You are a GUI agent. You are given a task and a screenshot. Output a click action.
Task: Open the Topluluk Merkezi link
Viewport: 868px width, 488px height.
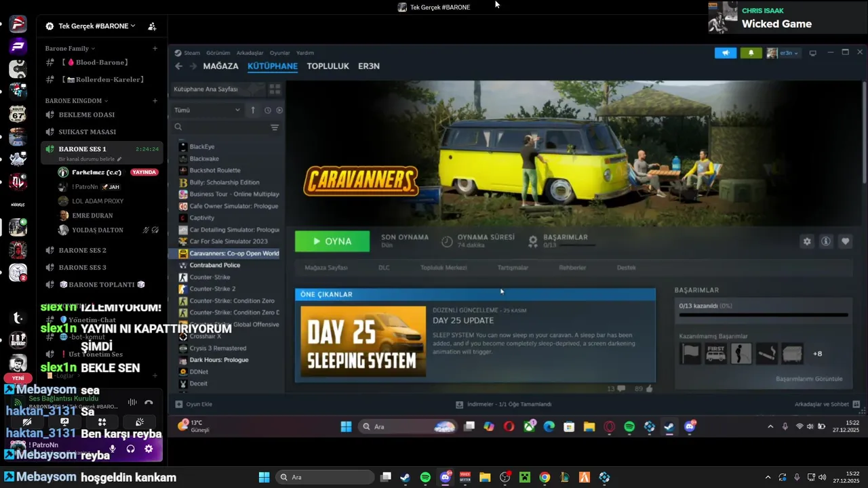pyautogui.click(x=443, y=268)
